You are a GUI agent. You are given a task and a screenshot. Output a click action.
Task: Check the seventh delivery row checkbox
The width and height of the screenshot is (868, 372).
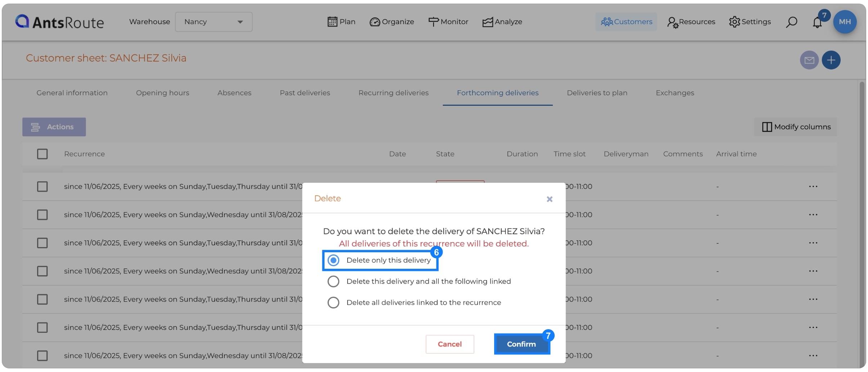click(x=42, y=356)
